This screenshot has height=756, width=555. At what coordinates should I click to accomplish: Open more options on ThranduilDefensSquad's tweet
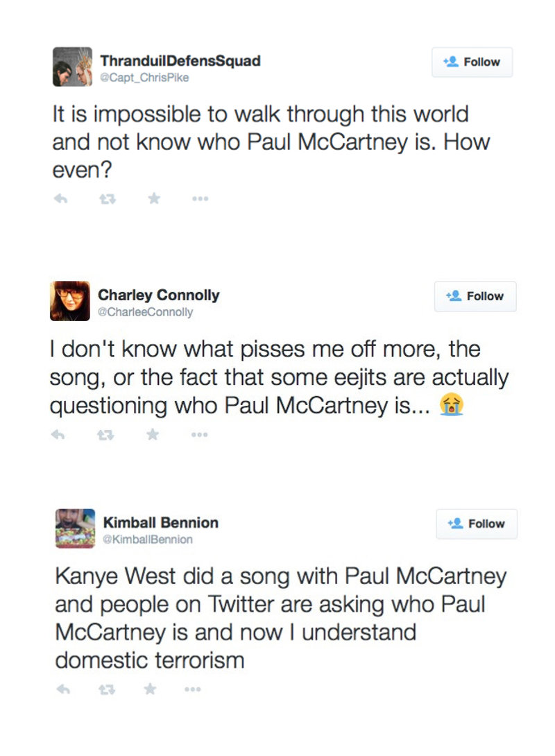point(200,199)
